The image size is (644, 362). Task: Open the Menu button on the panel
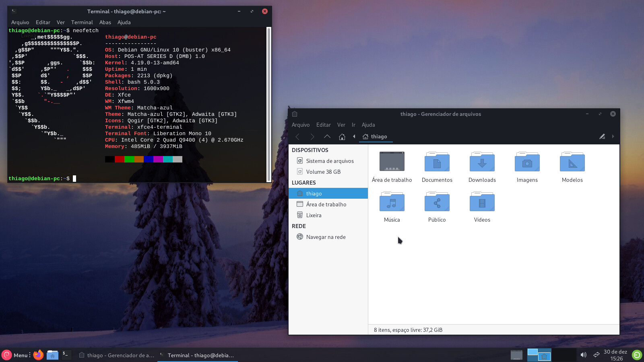click(15, 355)
